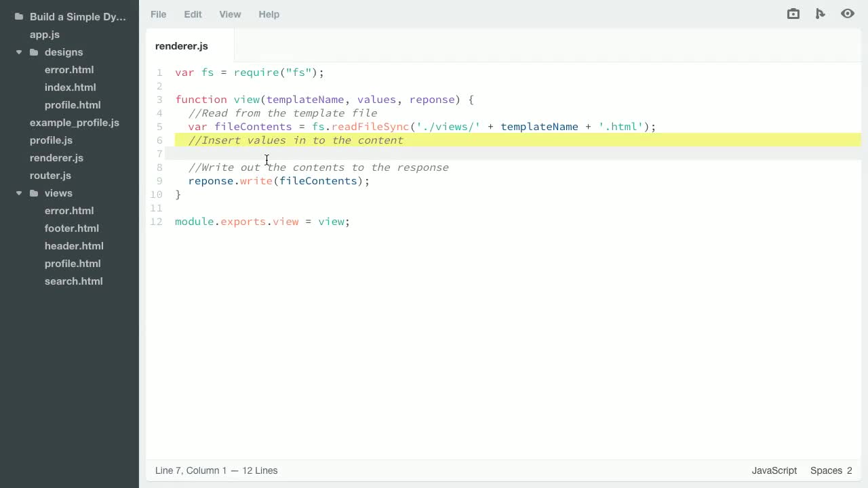Open example_profile.js from the sidebar

[75, 123]
